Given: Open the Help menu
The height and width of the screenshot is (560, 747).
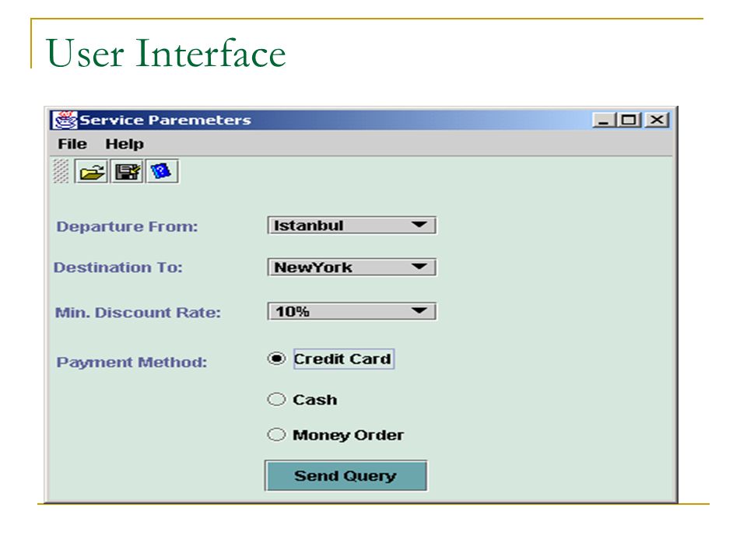Looking at the screenshot, I should (124, 144).
